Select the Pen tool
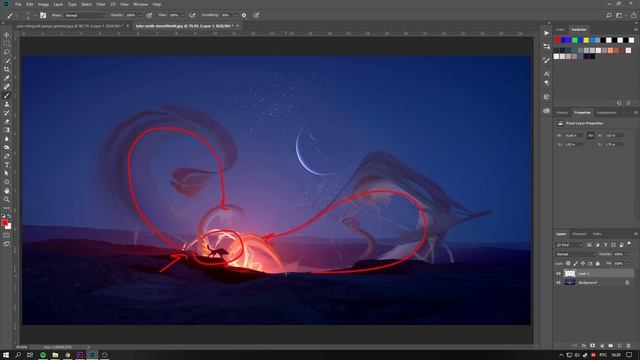 pyautogui.click(x=7, y=156)
